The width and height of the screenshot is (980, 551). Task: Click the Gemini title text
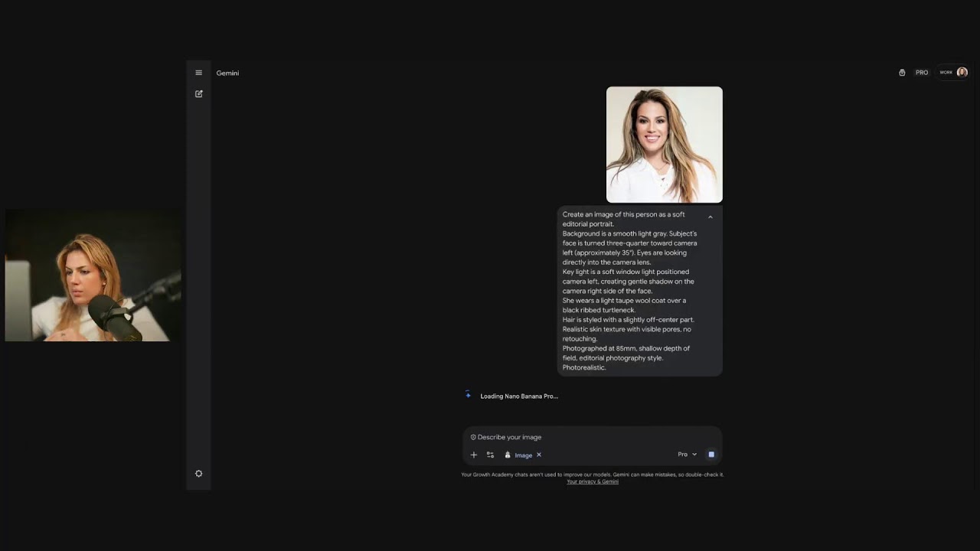pyautogui.click(x=227, y=73)
